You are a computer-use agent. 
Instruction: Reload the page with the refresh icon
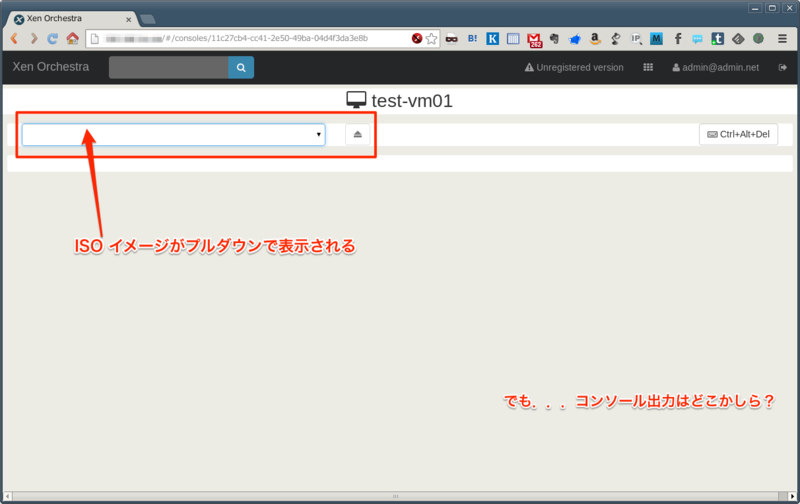[53, 38]
